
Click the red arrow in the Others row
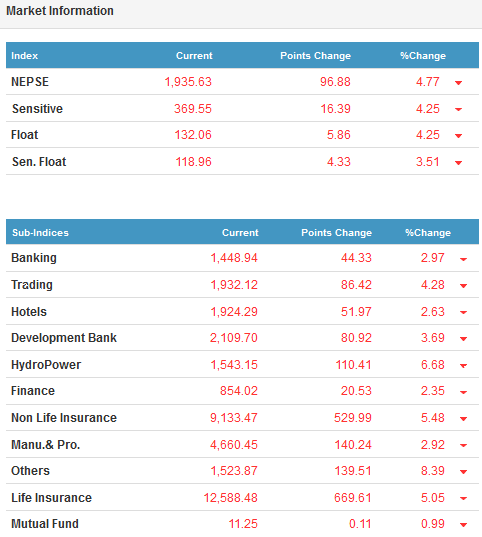pyautogui.click(x=463, y=472)
